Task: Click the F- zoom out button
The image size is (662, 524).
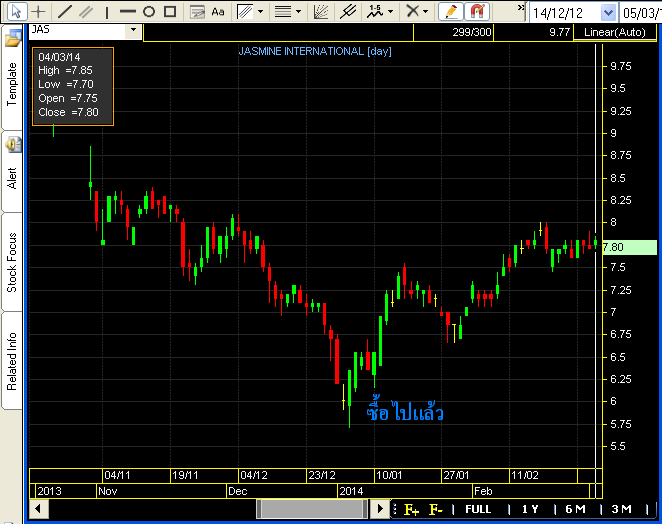Action: 436,510
